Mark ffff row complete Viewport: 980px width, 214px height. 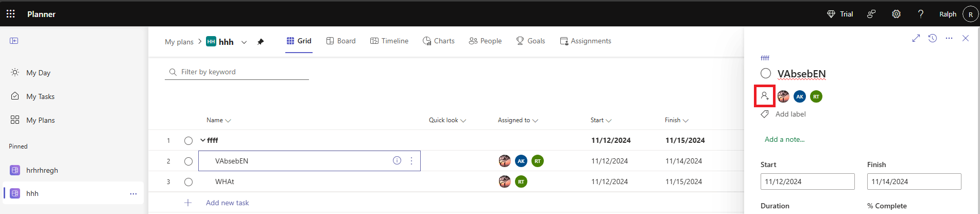click(188, 141)
